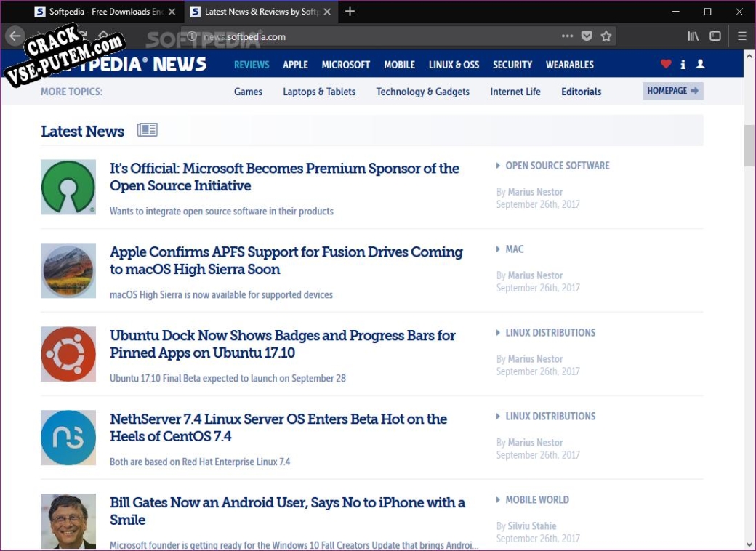Screen dimensions: 756x551
Task: Click the Ubuntu logo thumbnail
Action: click(68, 354)
